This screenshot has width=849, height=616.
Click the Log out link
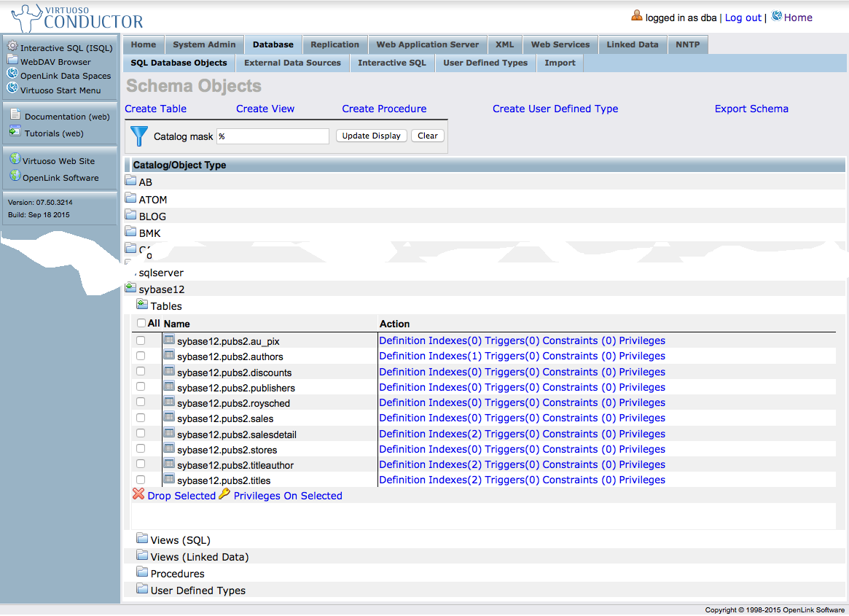point(743,18)
